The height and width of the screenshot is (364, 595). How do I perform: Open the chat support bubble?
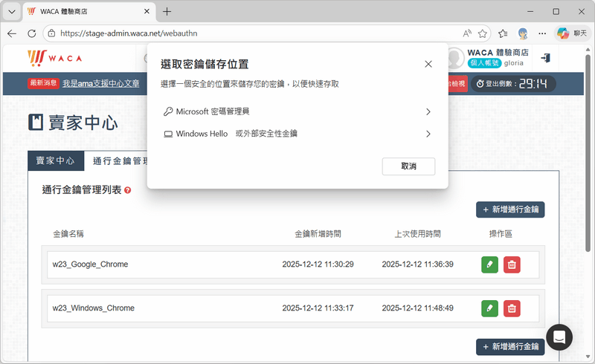(x=559, y=337)
